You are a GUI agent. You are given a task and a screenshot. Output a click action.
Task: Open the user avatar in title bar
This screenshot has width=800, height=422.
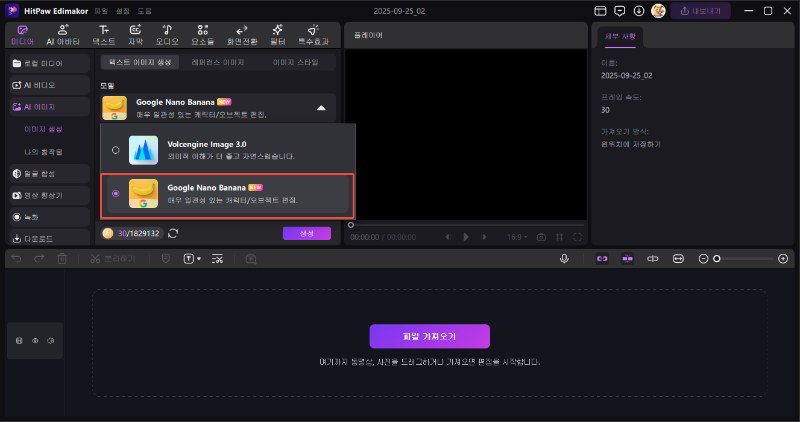pyautogui.click(x=658, y=11)
